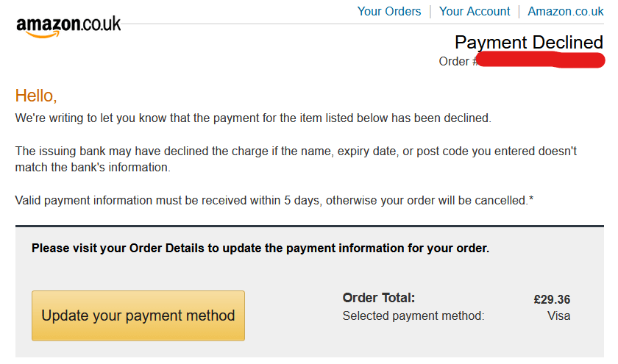Go to Your Account
The height and width of the screenshot is (364, 618).
[x=475, y=11]
